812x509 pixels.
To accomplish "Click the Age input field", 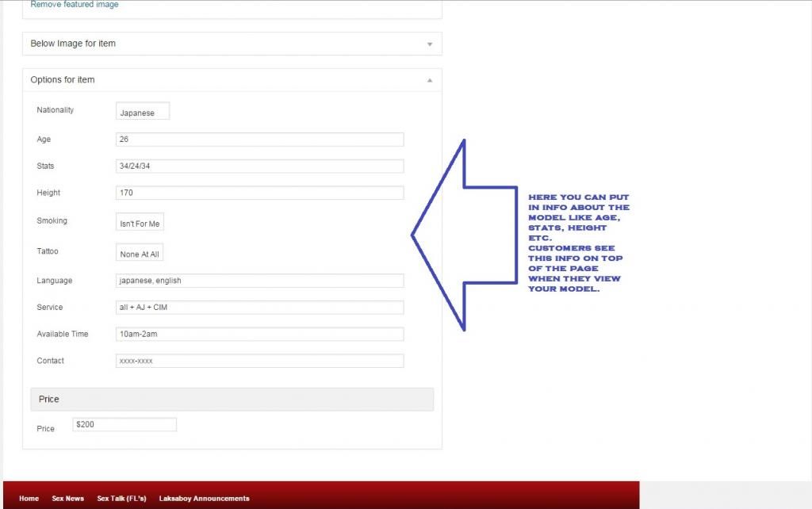I will [259, 140].
